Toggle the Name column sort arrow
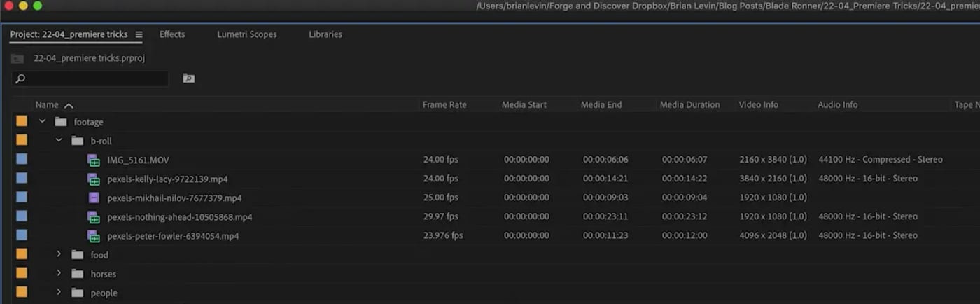 pyautogui.click(x=69, y=105)
